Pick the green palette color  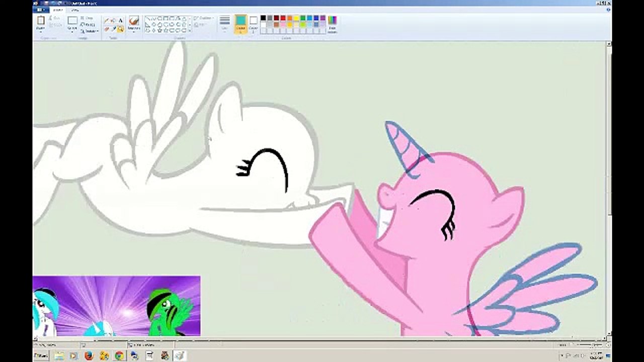click(x=303, y=18)
